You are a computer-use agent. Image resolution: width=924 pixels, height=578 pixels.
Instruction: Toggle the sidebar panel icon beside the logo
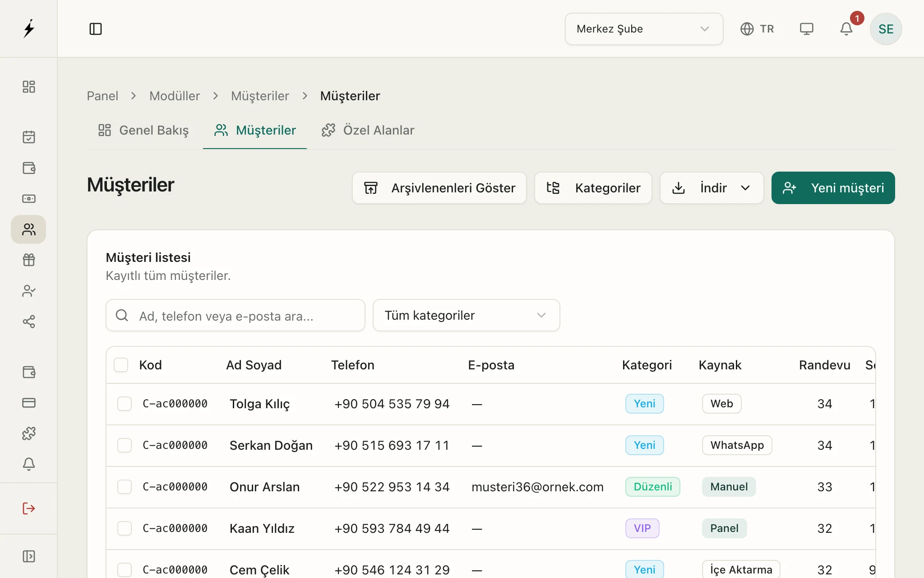[x=96, y=29]
